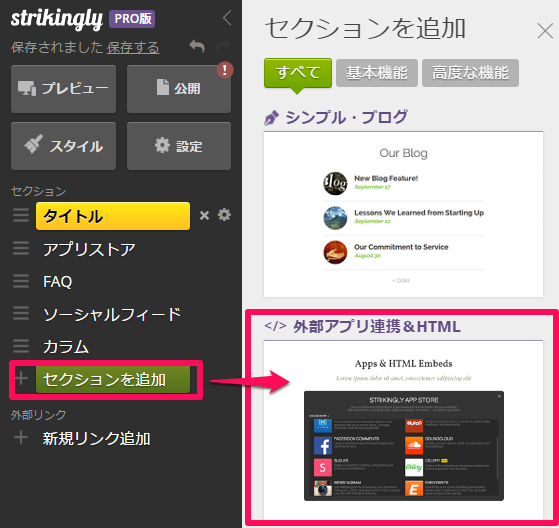Grab the drag handle beside アプリストア
This screenshot has height=528, width=559.
pos(21,248)
